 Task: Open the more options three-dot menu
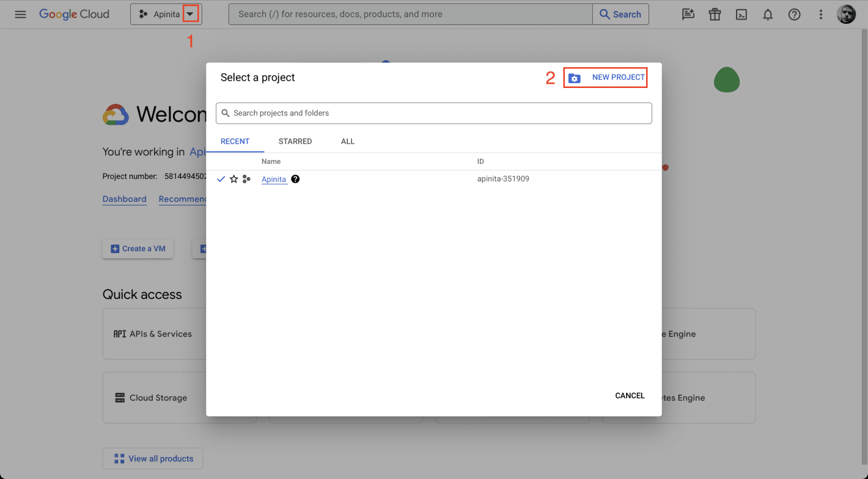point(820,14)
